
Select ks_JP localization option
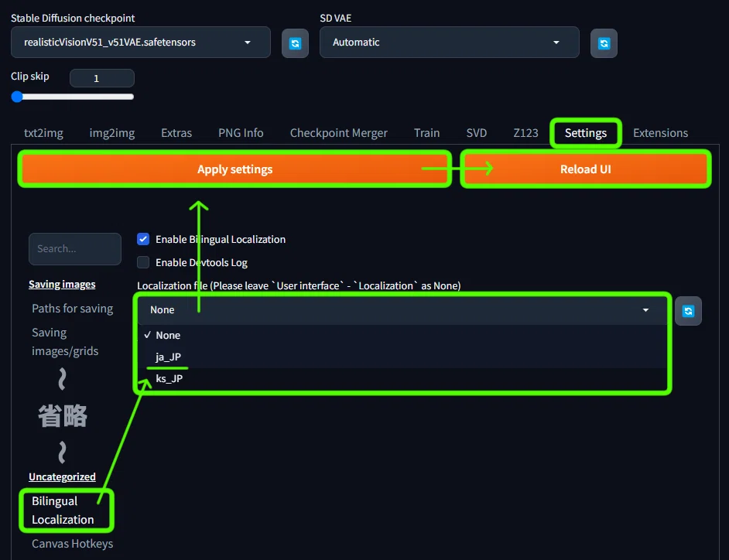pyautogui.click(x=402, y=379)
